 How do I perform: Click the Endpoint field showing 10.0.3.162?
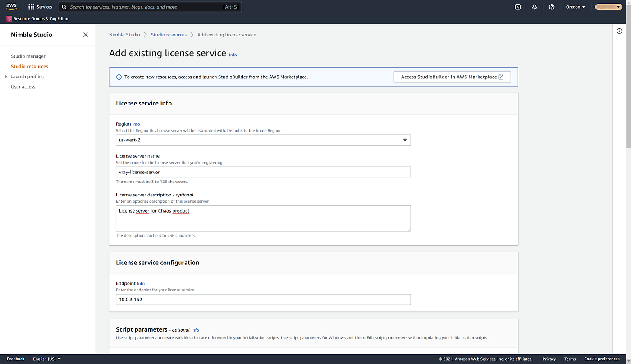pos(263,300)
